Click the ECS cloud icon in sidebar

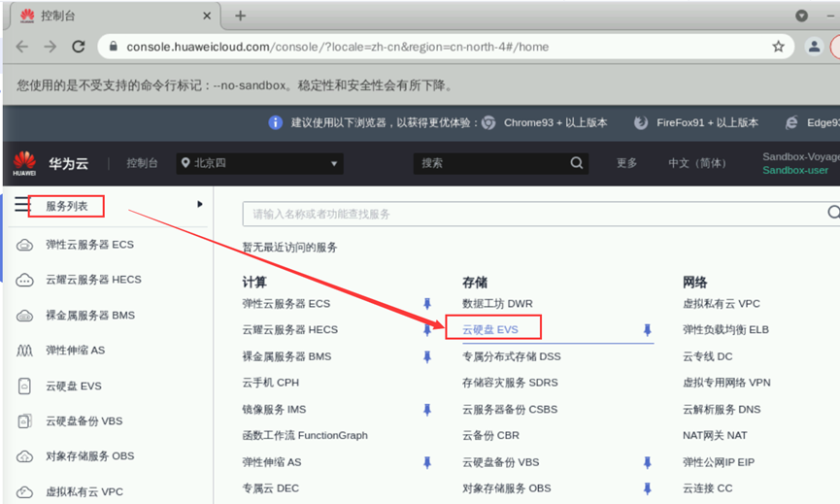(x=24, y=246)
